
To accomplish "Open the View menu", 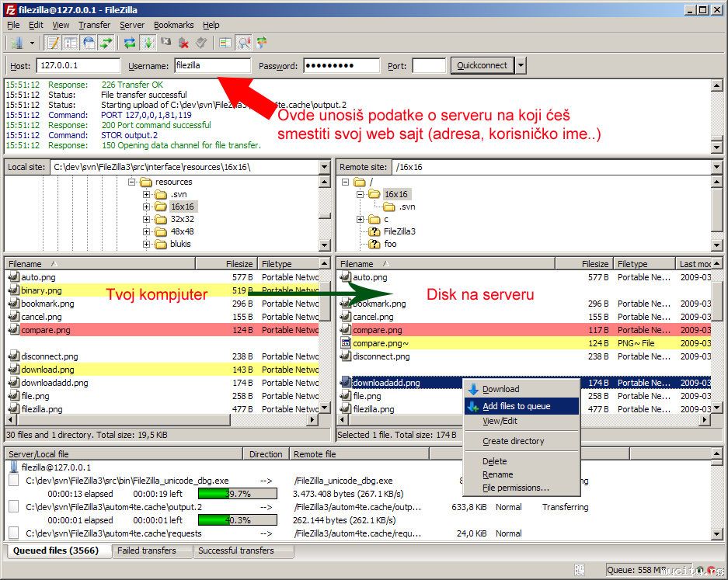I will (61, 25).
